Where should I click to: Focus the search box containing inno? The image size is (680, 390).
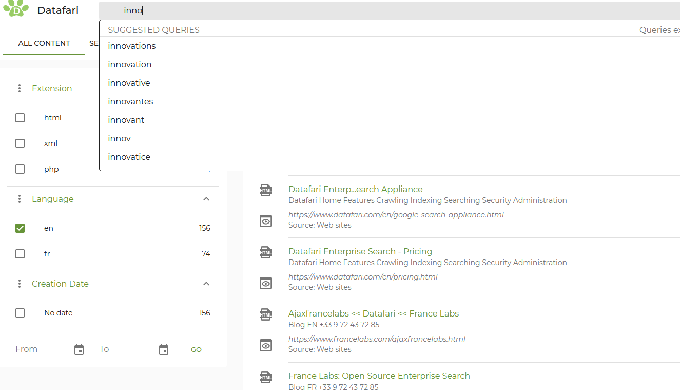click(389, 10)
